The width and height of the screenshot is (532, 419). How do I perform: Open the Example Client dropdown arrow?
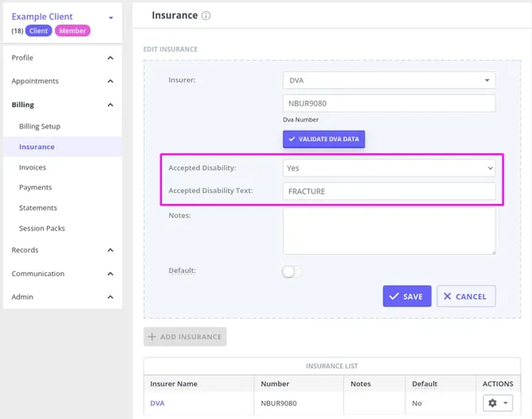110,17
